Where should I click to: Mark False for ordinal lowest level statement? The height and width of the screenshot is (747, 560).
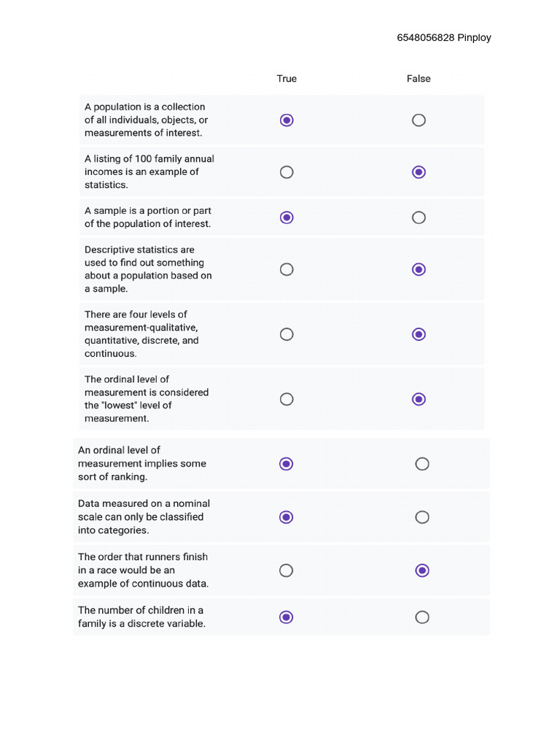click(x=419, y=399)
